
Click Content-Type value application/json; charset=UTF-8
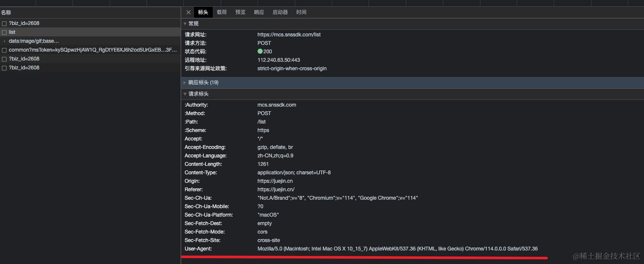pos(294,173)
